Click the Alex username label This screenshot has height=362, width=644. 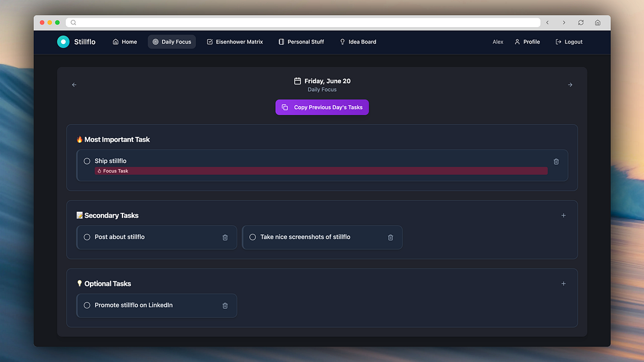tap(498, 42)
